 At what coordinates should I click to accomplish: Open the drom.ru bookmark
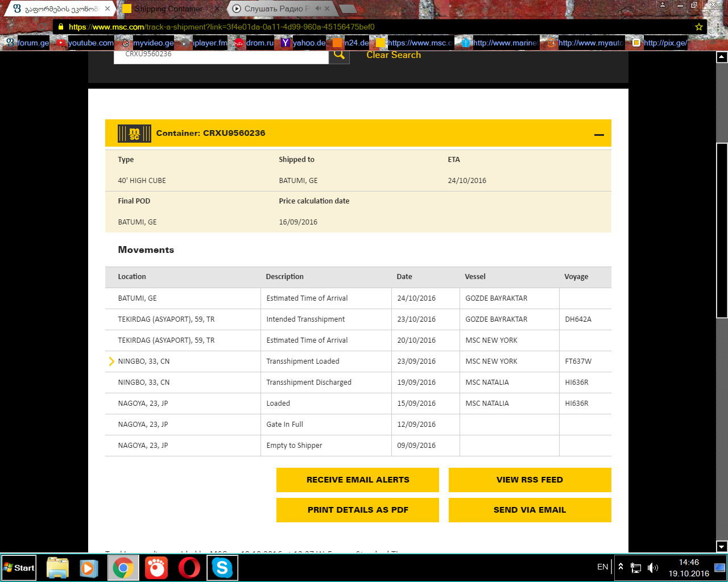pyautogui.click(x=254, y=43)
